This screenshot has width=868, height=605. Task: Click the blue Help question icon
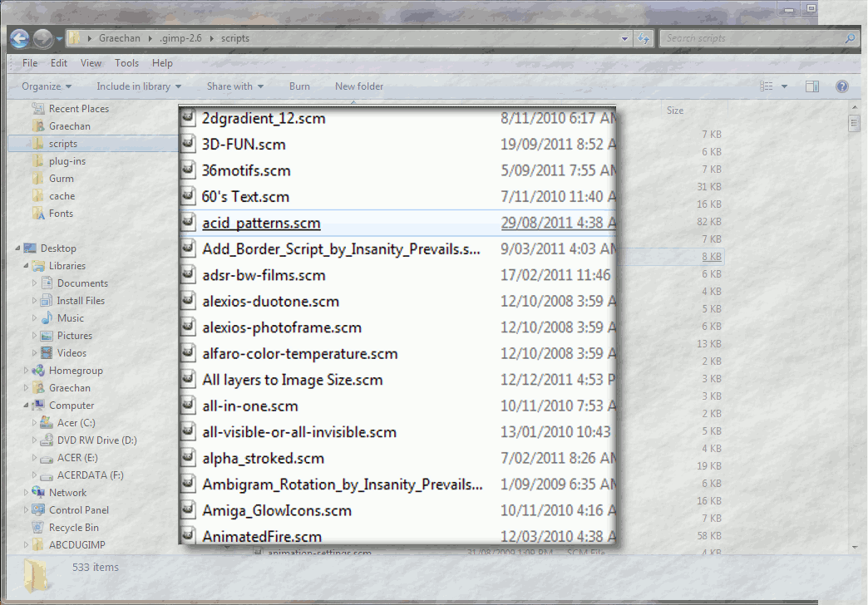click(x=842, y=86)
